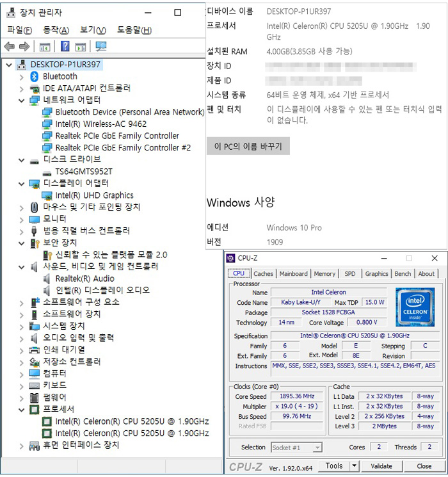Select Realtek PCIe GbE Family Controller #2
The height and width of the screenshot is (477, 448).
[x=123, y=148]
